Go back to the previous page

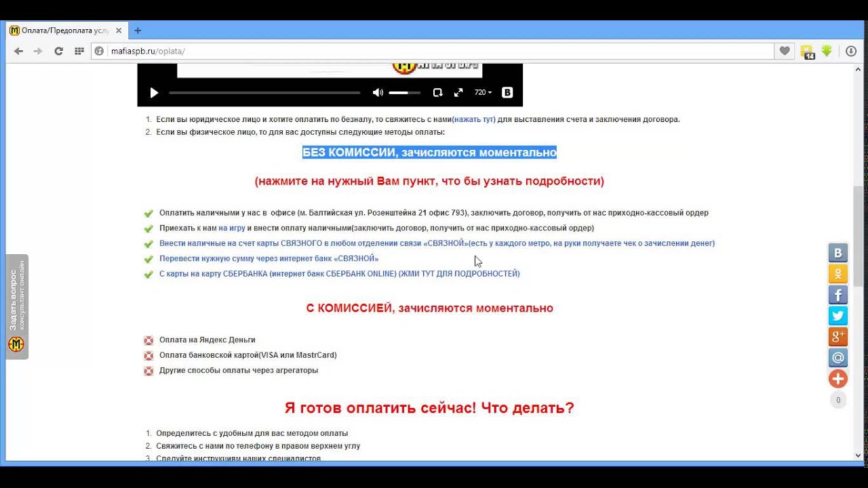click(x=19, y=52)
